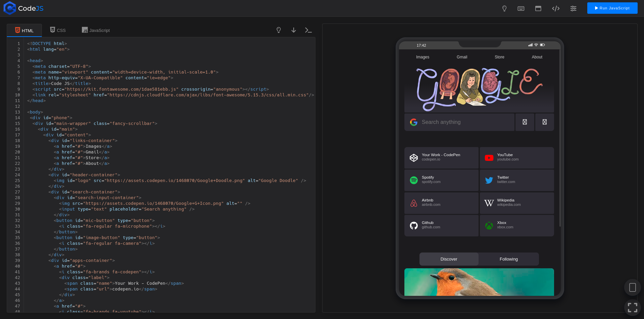Screen dimensions: 644x319
Task: Click the Wikipedia W icon
Action: point(489,203)
